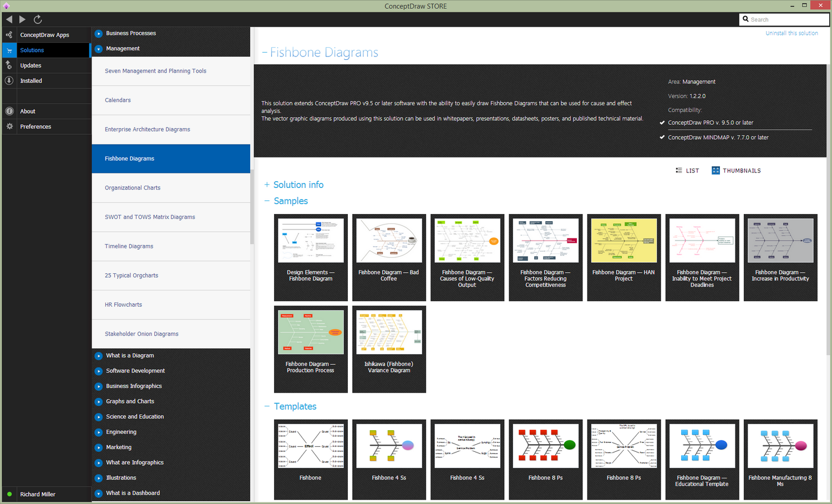Select Solutions in the left sidebar

47,50
